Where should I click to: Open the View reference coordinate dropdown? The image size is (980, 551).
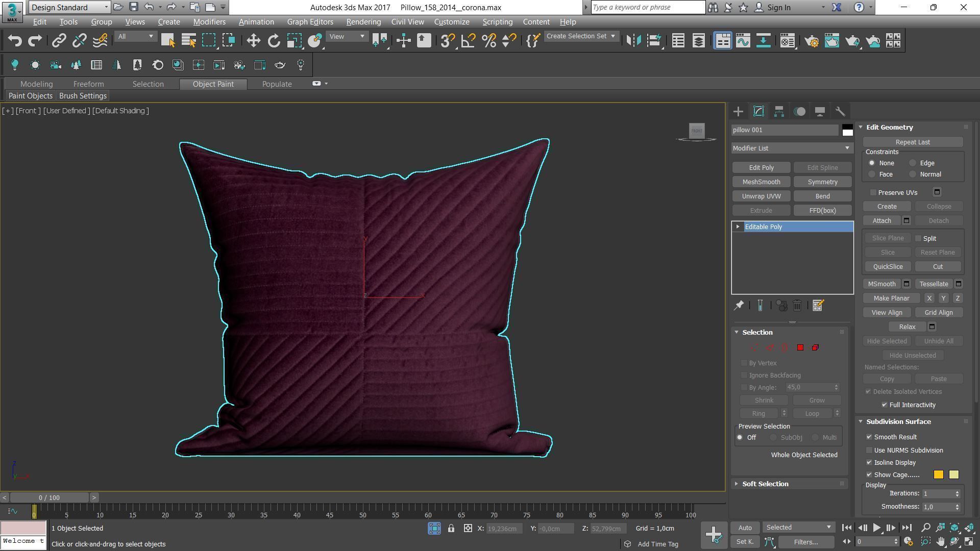pos(347,36)
